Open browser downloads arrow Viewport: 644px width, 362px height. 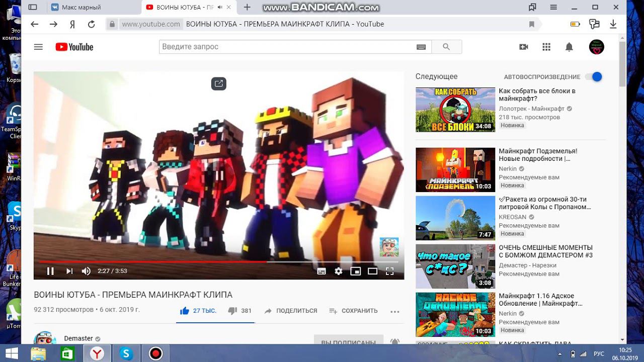coord(613,24)
